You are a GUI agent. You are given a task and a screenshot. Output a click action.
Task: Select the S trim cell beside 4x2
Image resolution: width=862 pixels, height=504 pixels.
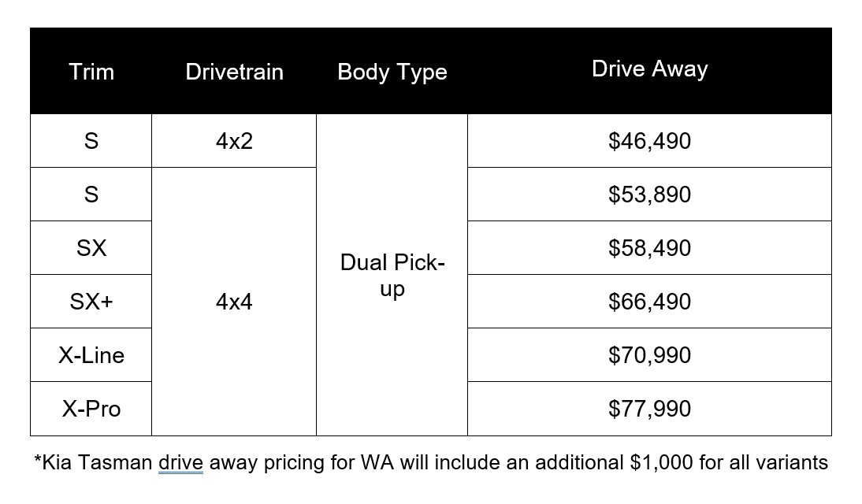click(x=91, y=141)
